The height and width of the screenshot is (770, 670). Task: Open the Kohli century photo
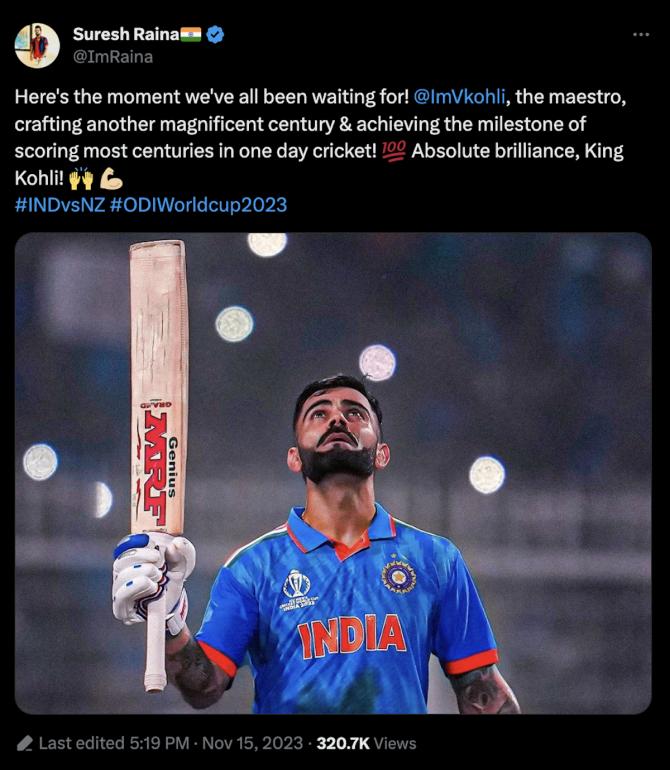click(x=333, y=473)
